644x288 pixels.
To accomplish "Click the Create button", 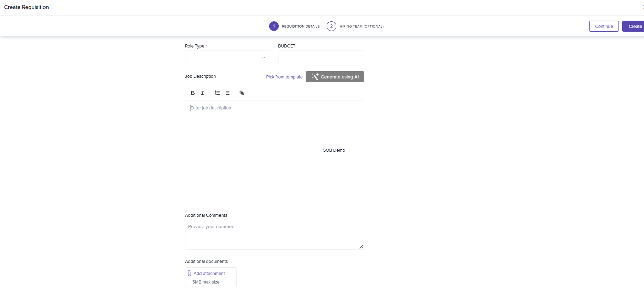I will [634, 26].
